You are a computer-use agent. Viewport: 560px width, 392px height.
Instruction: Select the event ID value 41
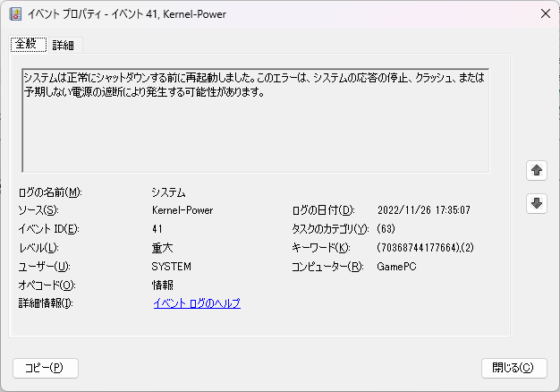[157, 229]
